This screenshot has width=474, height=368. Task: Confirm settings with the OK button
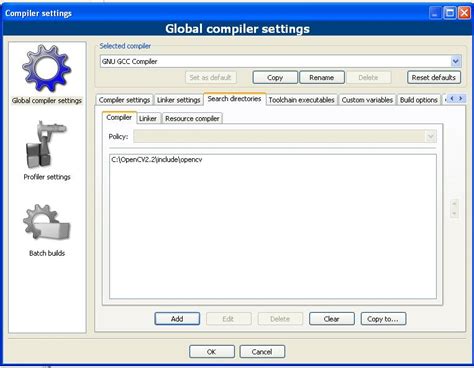(x=211, y=352)
